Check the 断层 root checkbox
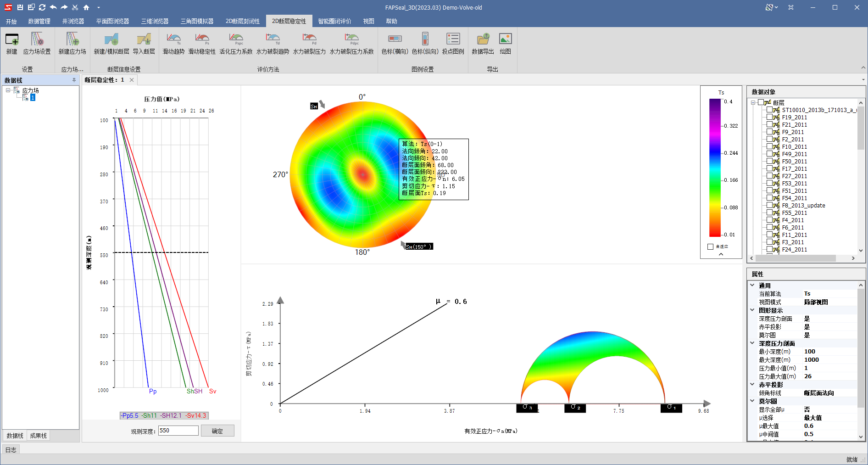 [761, 102]
